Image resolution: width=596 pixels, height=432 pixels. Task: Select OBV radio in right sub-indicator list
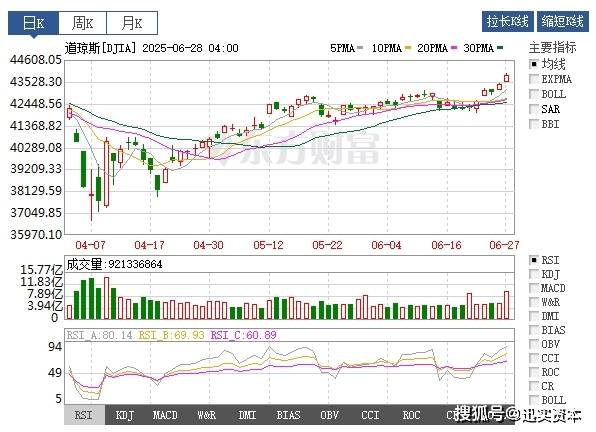point(534,344)
